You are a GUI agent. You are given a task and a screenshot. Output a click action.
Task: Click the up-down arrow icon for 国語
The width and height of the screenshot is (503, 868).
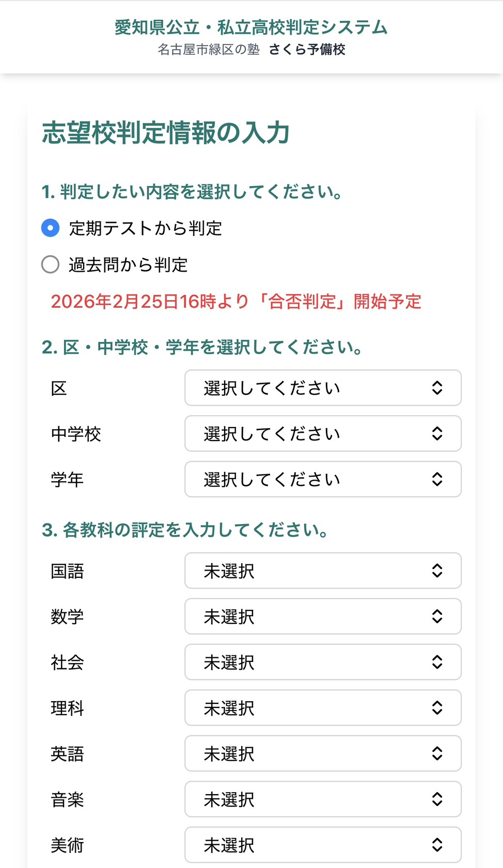(437, 571)
